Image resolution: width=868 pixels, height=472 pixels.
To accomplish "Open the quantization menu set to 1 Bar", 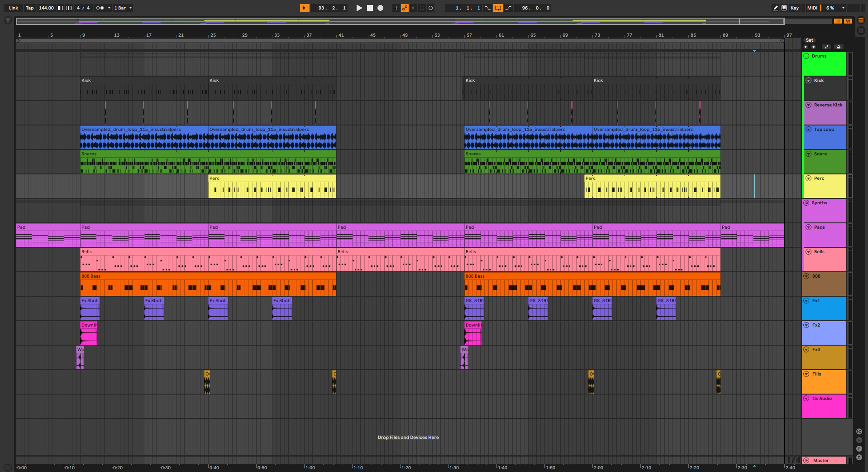I will coord(123,8).
